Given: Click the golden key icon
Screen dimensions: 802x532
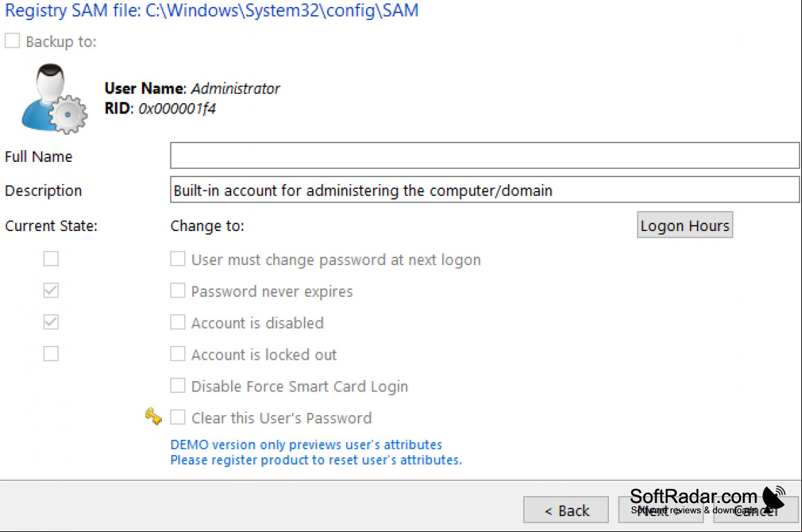Looking at the screenshot, I should coord(153,416).
